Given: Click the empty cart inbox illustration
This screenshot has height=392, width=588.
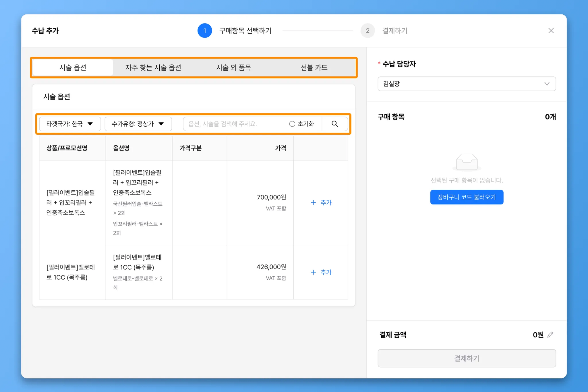Looking at the screenshot, I should click(x=467, y=162).
